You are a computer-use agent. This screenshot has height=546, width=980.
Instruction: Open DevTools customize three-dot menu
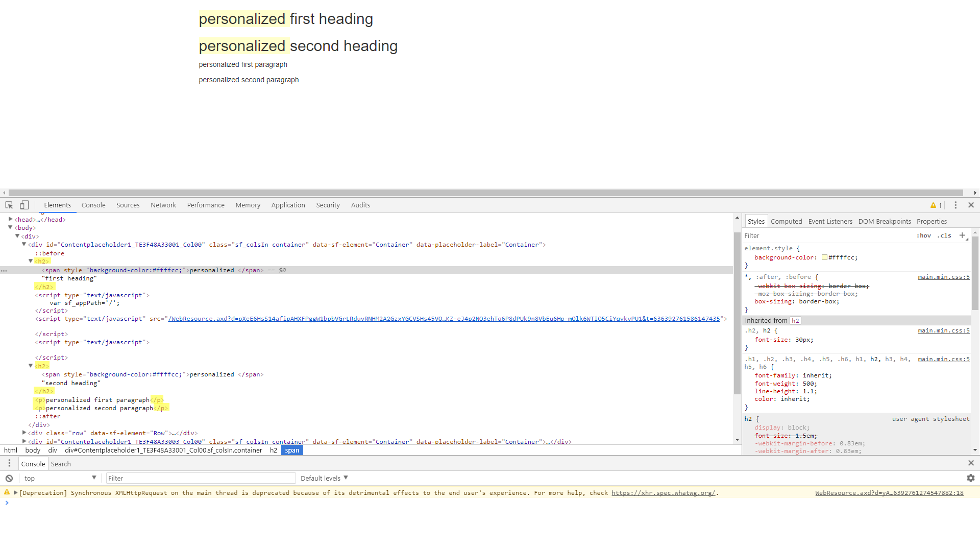(x=955, y=205)
